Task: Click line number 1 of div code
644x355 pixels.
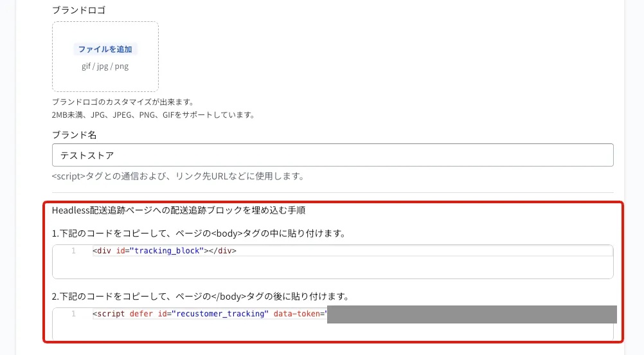Action: [73, 251]
